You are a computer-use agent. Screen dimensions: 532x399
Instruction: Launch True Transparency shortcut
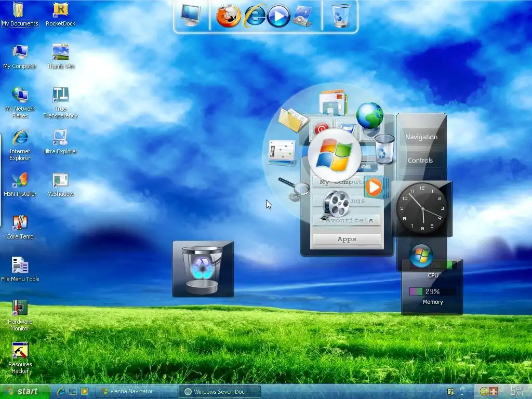60,102
